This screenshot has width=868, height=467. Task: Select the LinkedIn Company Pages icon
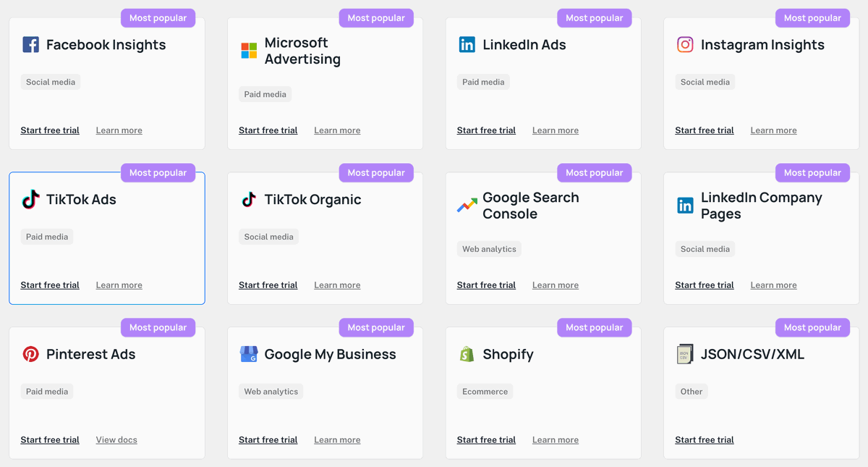tap(684, 205)
